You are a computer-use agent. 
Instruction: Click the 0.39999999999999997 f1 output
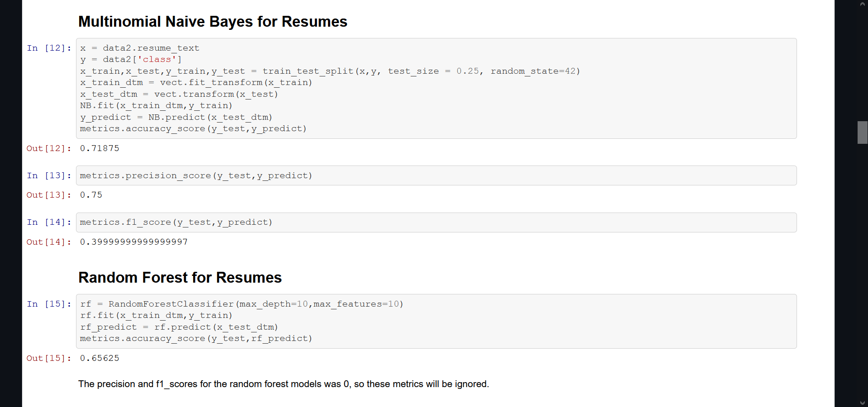click(x=133, y=242)
